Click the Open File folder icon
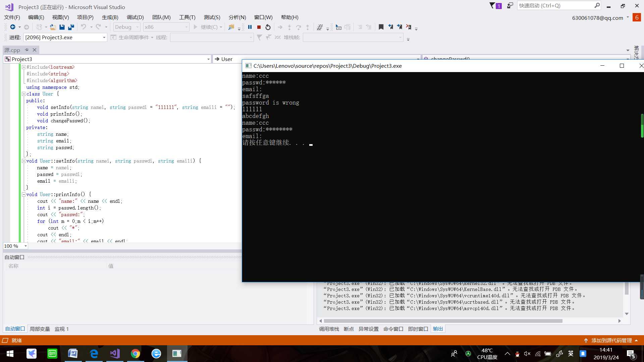Viewport: 644px width, 362px height. tap(53, 27)
